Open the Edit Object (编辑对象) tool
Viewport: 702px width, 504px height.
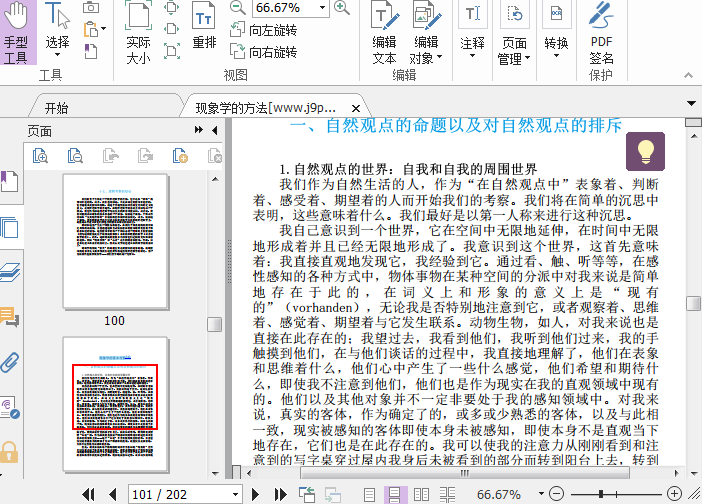426,32
